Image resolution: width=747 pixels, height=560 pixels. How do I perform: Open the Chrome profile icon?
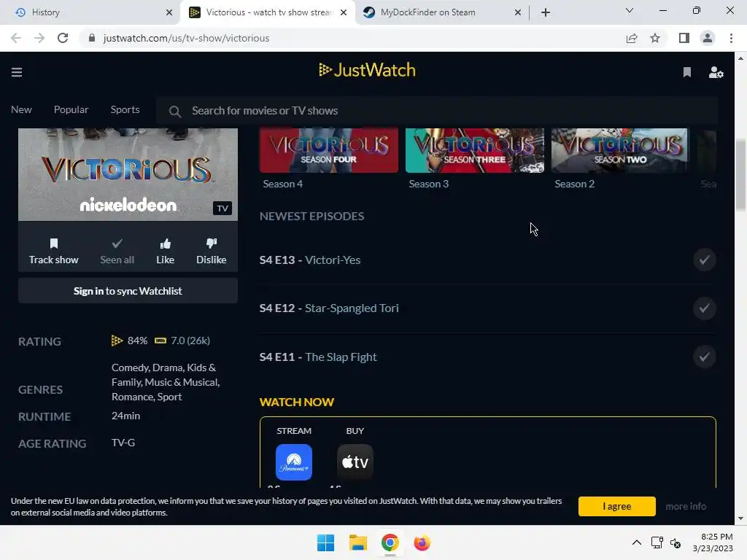pos(708,38)
